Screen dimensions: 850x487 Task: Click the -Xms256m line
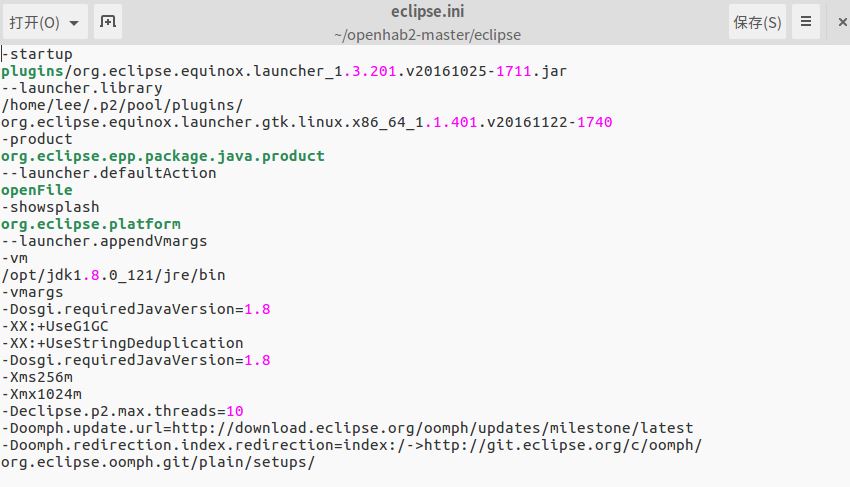(37, 377)
